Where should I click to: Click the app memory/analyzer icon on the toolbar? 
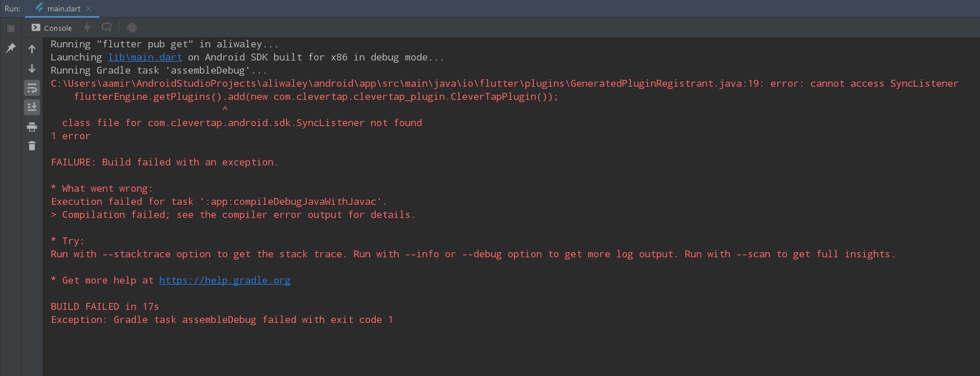131,27
